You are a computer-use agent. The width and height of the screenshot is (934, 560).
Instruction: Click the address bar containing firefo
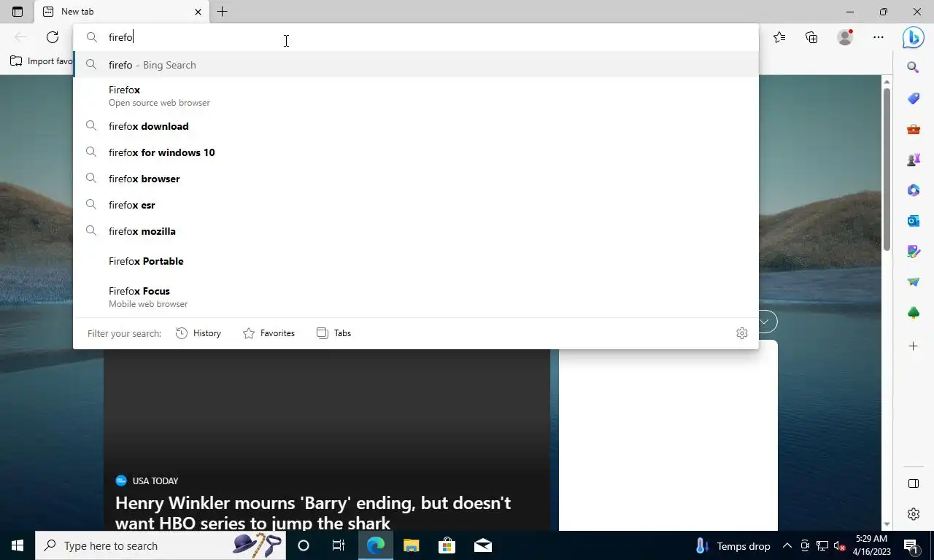(416, 37)
